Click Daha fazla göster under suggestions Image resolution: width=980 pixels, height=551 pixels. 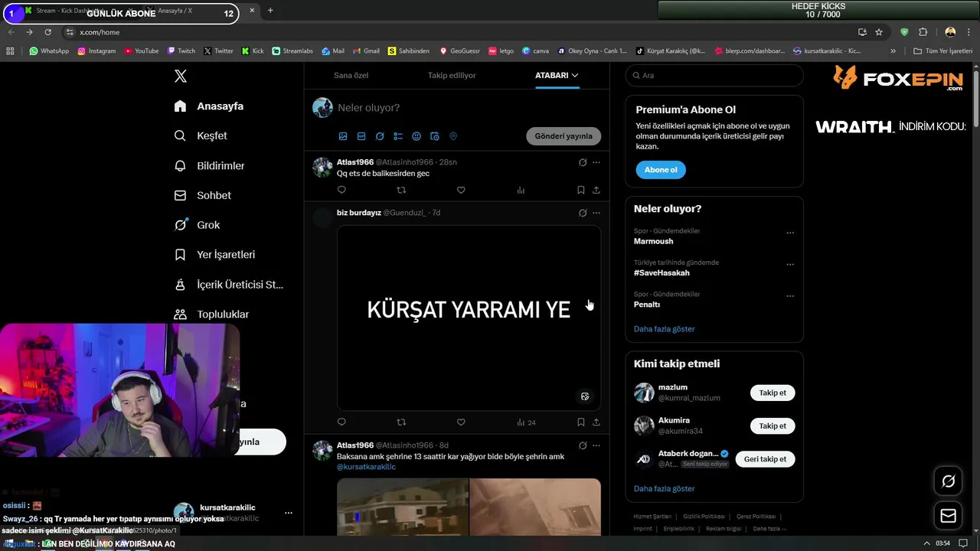tap(664, 488)
